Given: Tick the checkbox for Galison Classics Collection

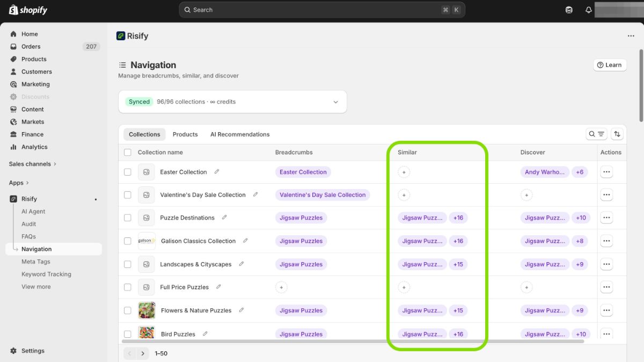Looking at the screenshot, I should (128, 241).
